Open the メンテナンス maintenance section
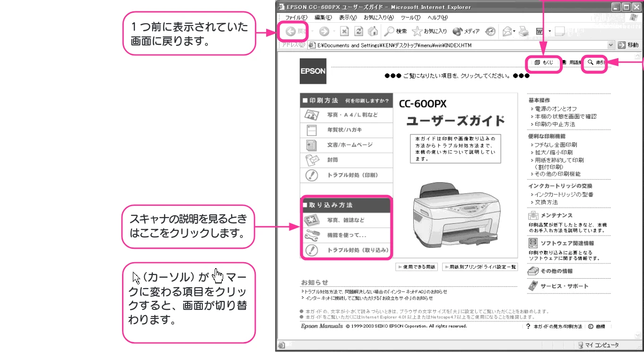 pyautogui.click(x=551, y=216)
